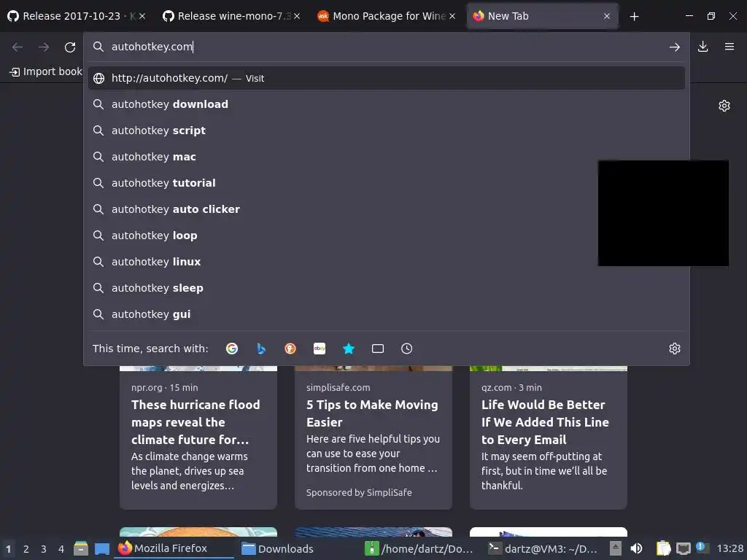Image resolution: width=747 pixels, height=560 pixels.
Task: Search bookmarks using the star icon
Action: coord(349,349)
